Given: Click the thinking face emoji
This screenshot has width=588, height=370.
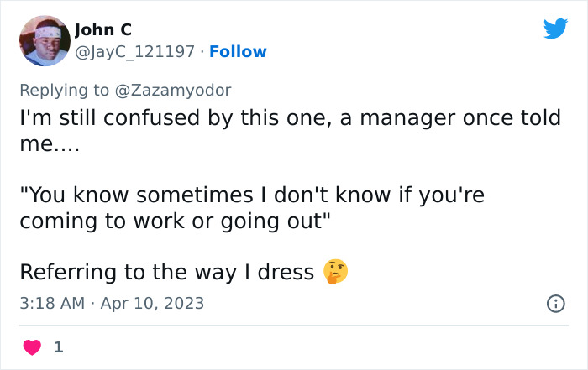Looking at the screenshot, I should click(335, 272).
